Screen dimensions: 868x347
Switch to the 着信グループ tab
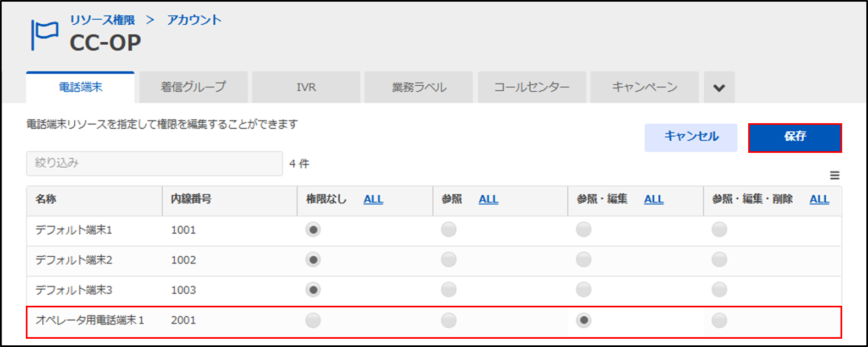click(x=193, y=87)
